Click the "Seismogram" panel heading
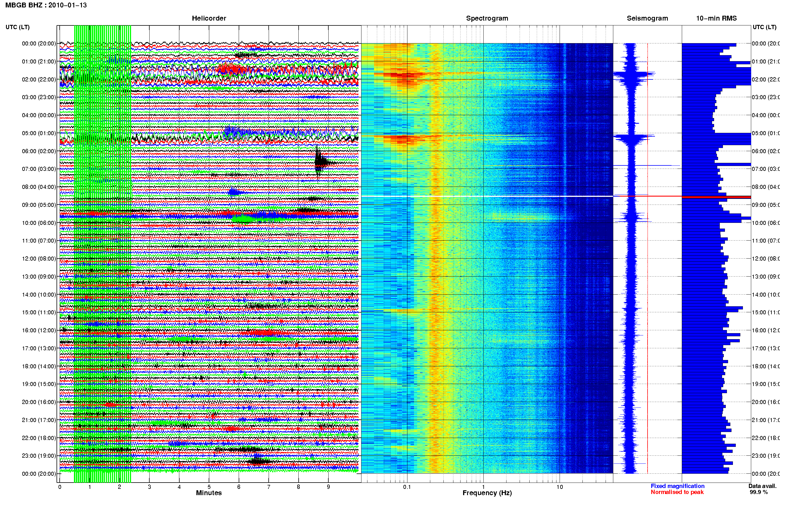The image size is (812, 508). click(x=647, y=18)
